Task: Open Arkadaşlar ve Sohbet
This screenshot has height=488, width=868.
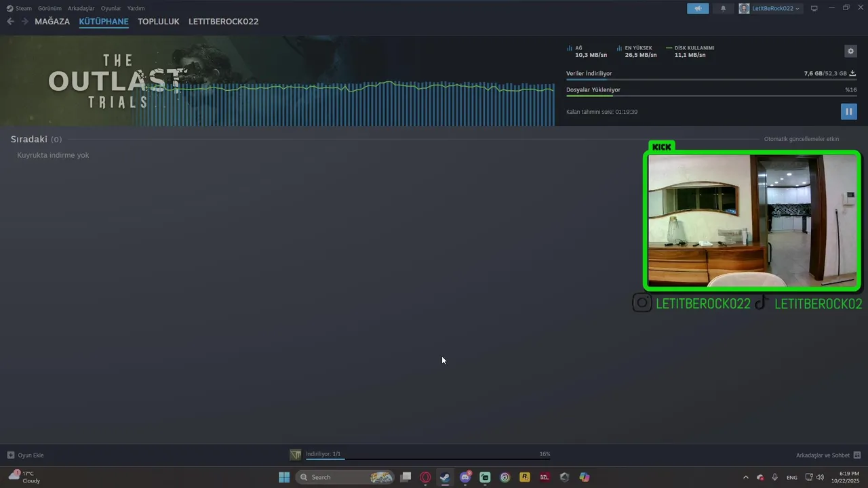Action: pyautogui.click(x=829, y=455)
